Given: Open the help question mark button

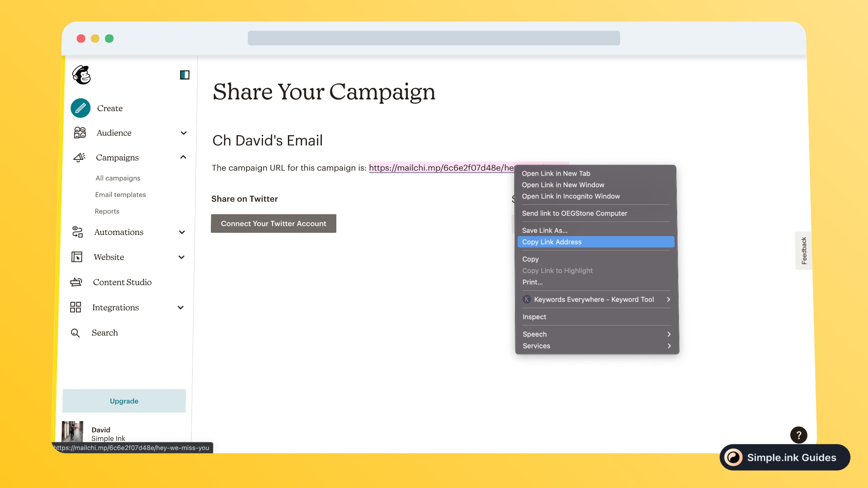Looking at the screenshot, I should click(x=799, y=435).
